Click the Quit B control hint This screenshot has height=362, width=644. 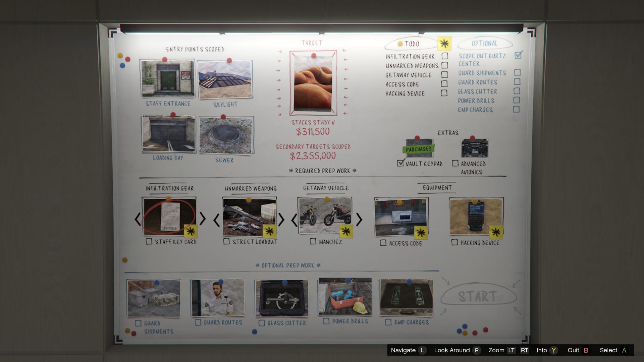pyautogui.click(x=579, y=350)
